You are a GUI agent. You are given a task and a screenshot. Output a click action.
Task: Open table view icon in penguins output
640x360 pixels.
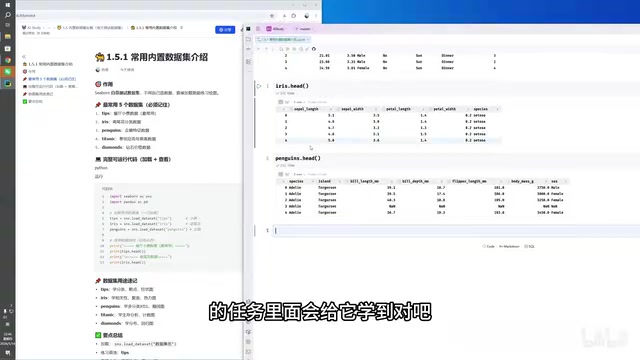tap(280, 174)
